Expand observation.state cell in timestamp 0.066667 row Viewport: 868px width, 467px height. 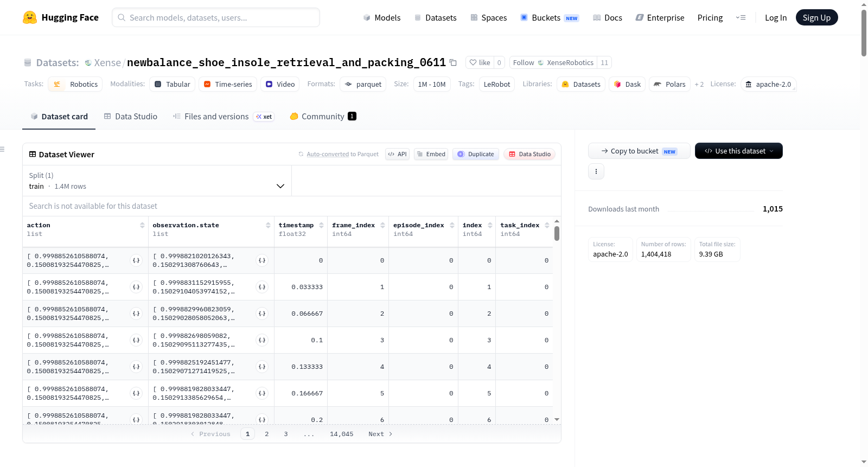coord(262,314)
